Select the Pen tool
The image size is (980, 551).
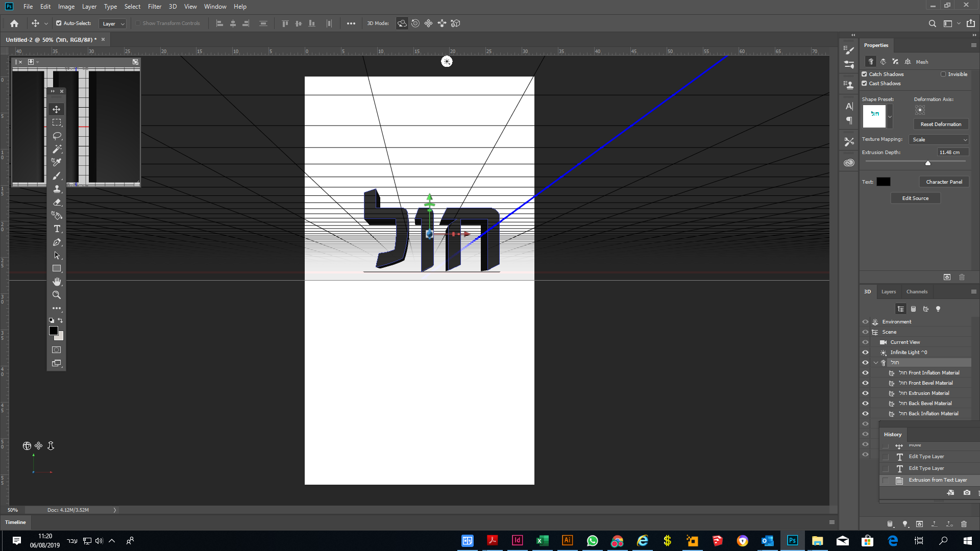[56, 242]
